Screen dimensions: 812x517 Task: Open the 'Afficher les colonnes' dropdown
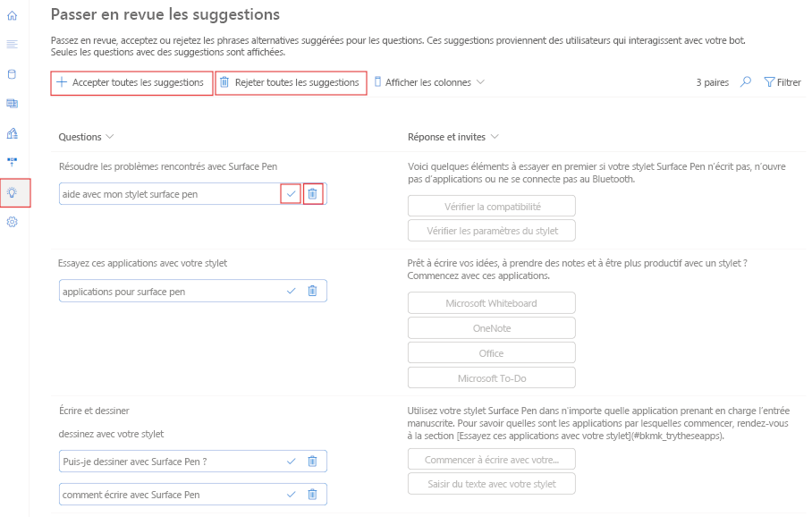(430, 81)
